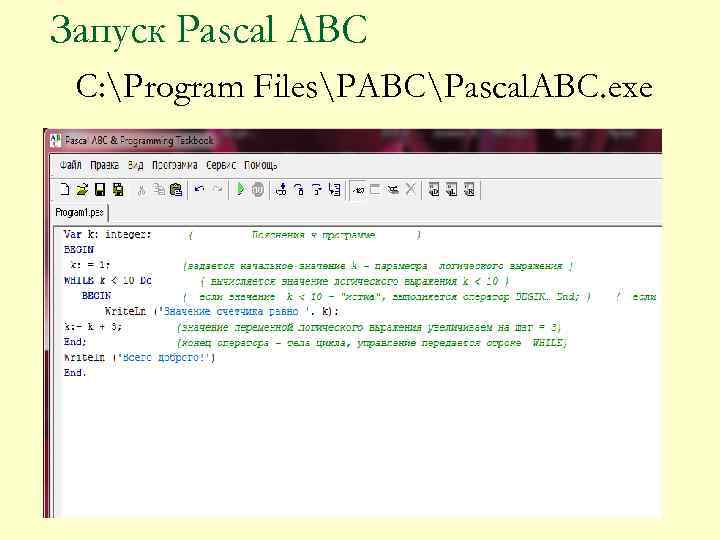The image size is (720, 540).
Task: Click the Step Out debug icon
Action: click(x=317, y=190)
